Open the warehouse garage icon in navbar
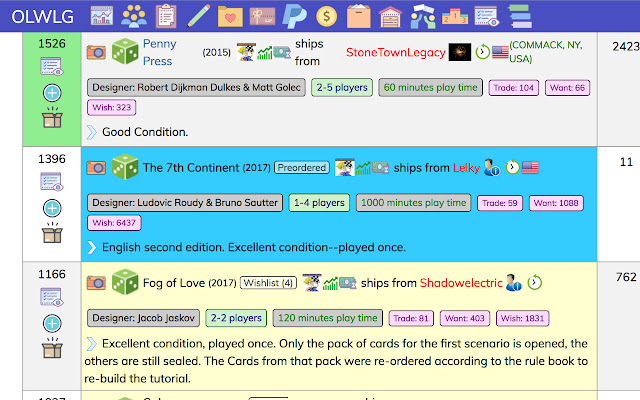The width and height of the screenshot is (640, 400). (391, 17)
